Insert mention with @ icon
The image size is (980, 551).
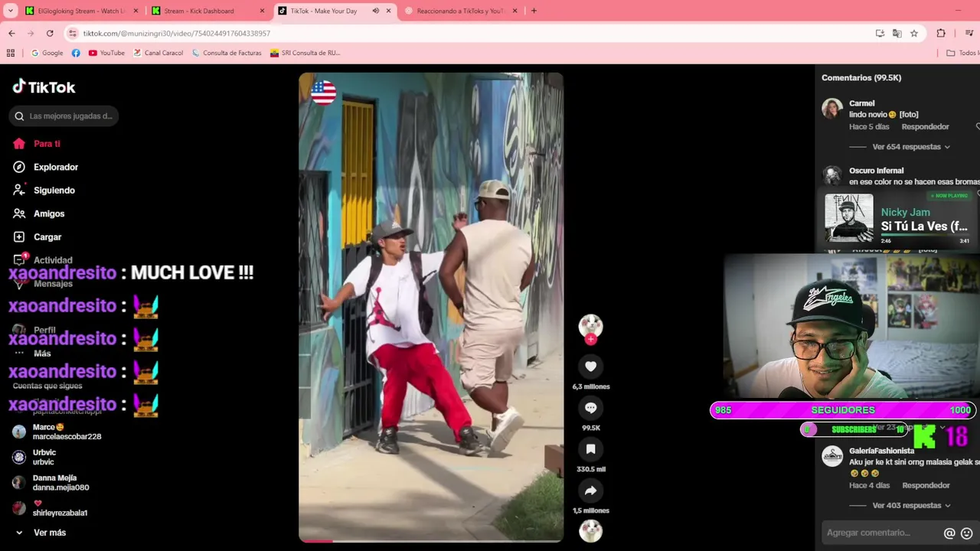[x=949, y=533]
